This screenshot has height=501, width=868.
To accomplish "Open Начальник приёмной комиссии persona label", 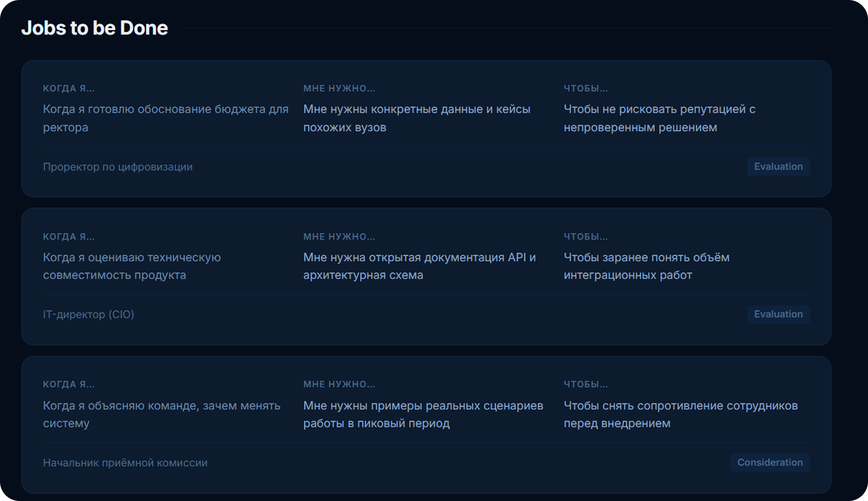I will [125, 463].
